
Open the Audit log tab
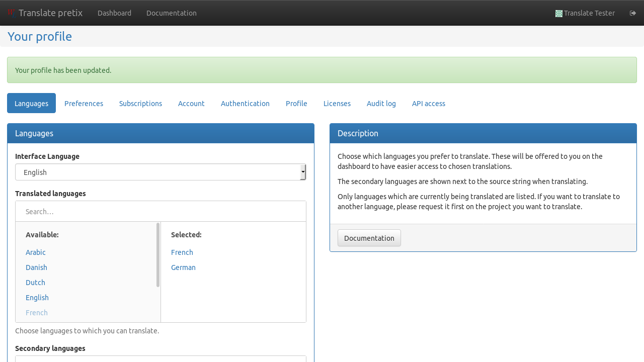(381, 104)
